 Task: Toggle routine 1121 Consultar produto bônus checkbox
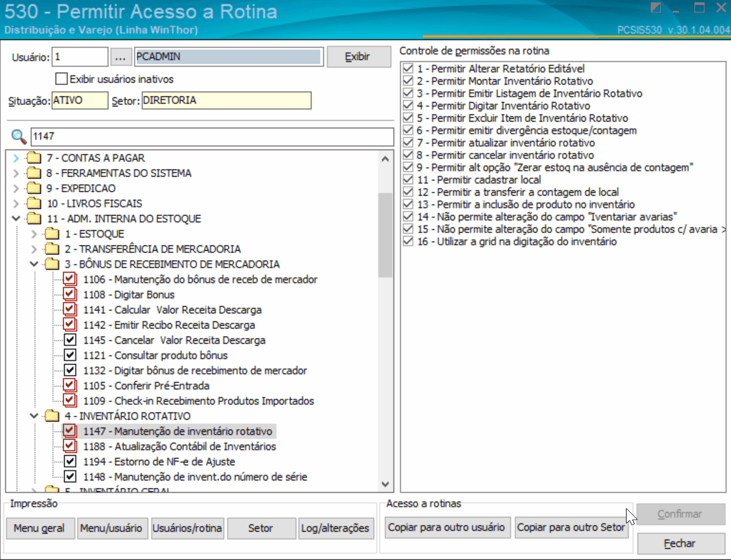tap(70, 355)
